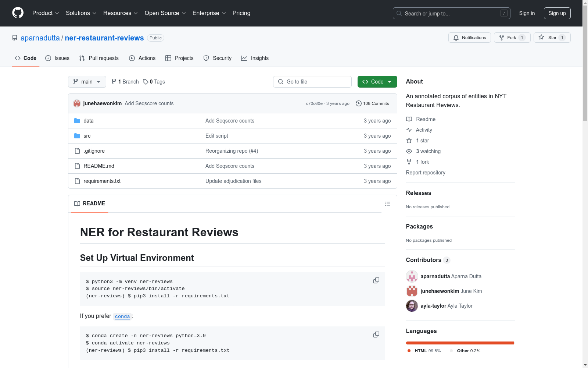Click the red HTML language bar

460,343
